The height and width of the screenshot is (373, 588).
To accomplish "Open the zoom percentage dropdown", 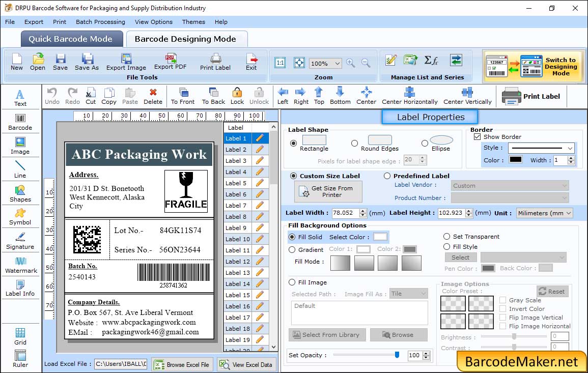I will [x=337, y=64].
